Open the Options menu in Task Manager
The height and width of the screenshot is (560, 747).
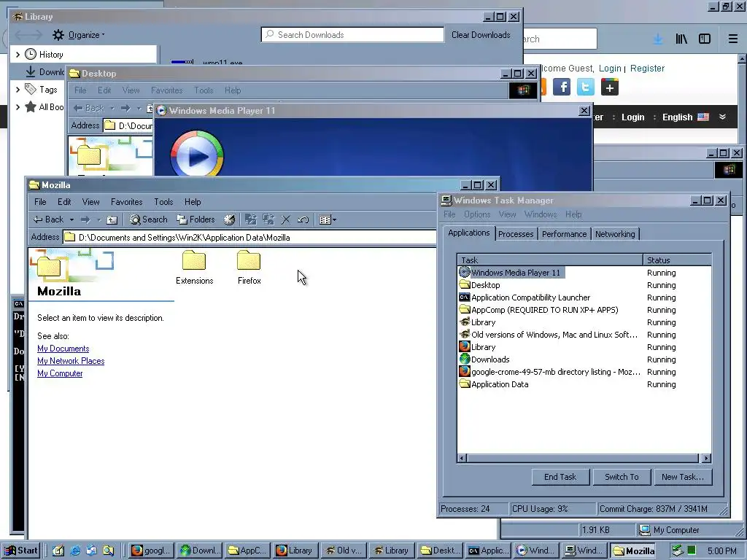click(x=477, y=214)
